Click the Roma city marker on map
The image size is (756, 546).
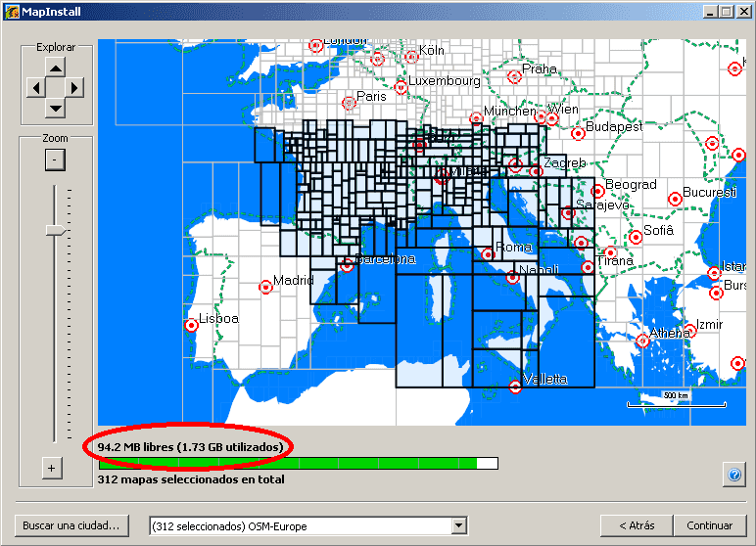click(488, 254)
